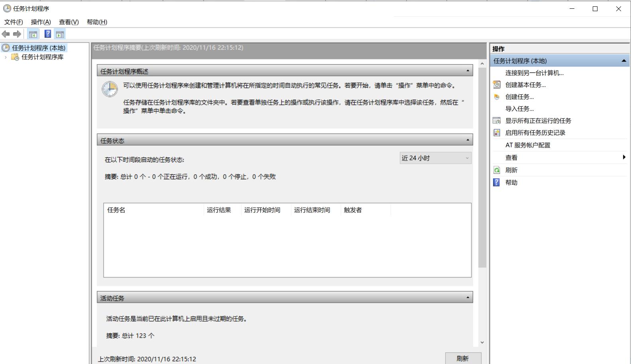
Task: Collapse the 活动任务 section
Action: 468,298
